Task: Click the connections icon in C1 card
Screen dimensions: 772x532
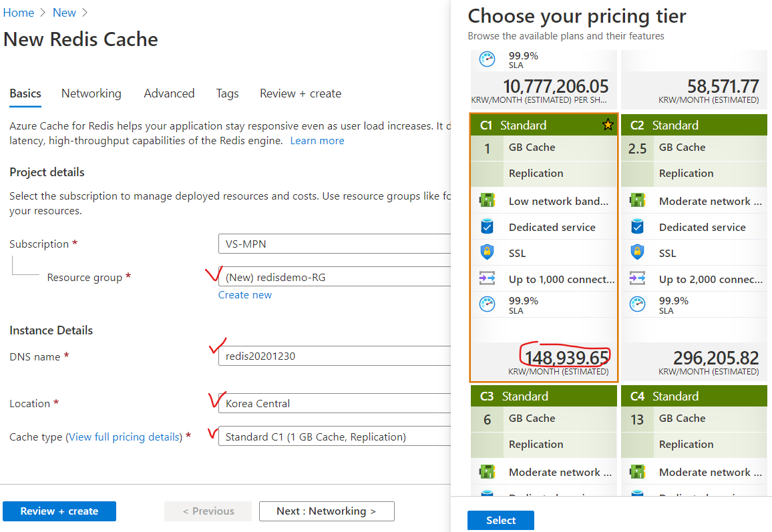Action: pos(487,279)
